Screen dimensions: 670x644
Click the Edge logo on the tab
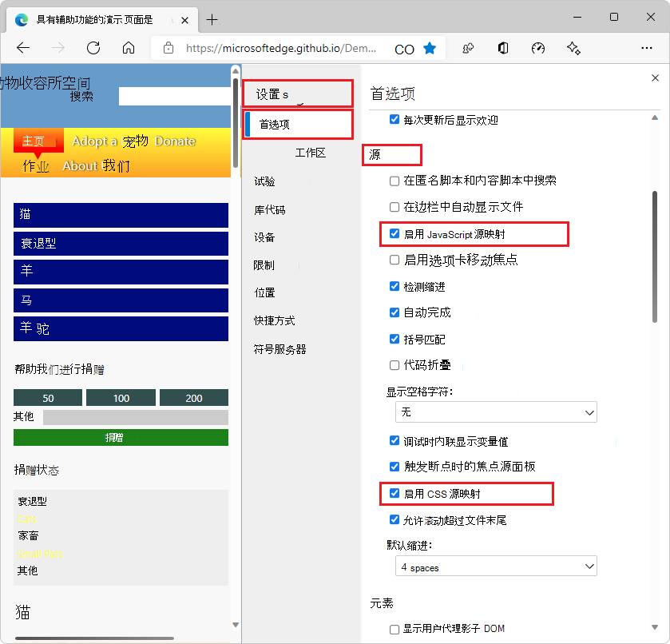coord(22,20)
